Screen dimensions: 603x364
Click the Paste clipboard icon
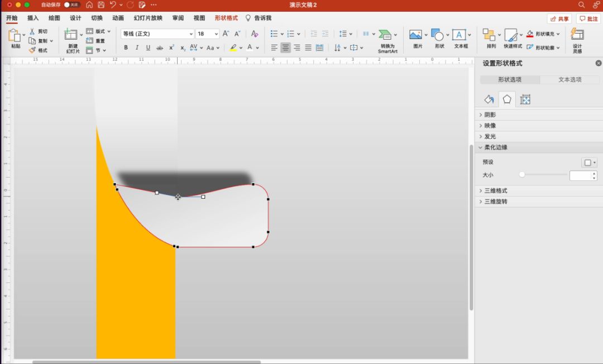[15, 36]
